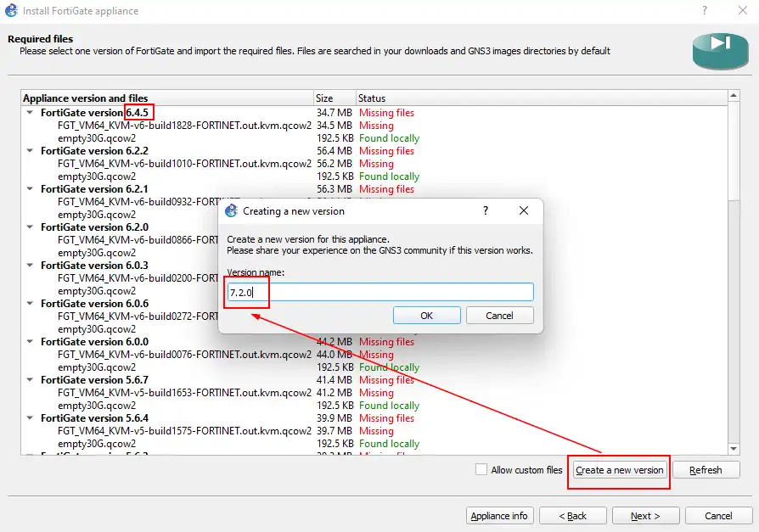Collapse FortiGate version 5.6.7 tree node
The image size is (759, 532).
point(30,379)
